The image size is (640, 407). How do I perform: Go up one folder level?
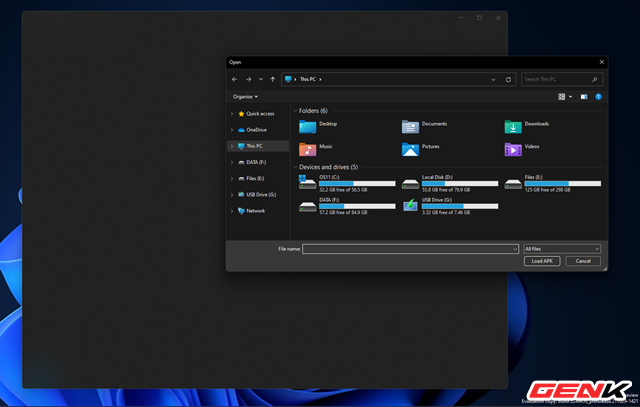coord(273,79)
